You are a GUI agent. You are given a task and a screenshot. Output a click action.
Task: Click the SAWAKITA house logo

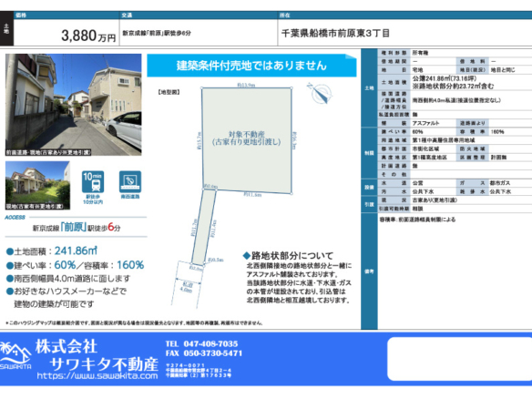(x=15, y=356)
